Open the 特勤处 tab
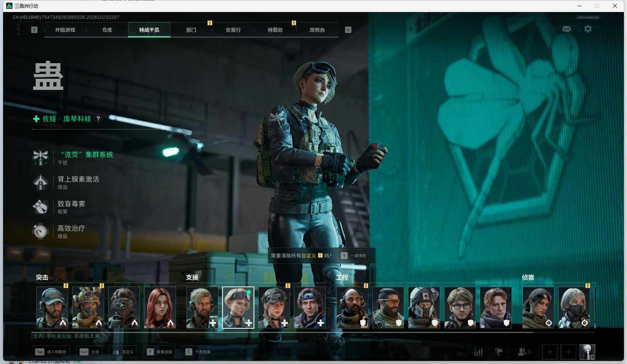Image resolution: width=627 pixels, height=364 pixels. click(x=275, y=30)
